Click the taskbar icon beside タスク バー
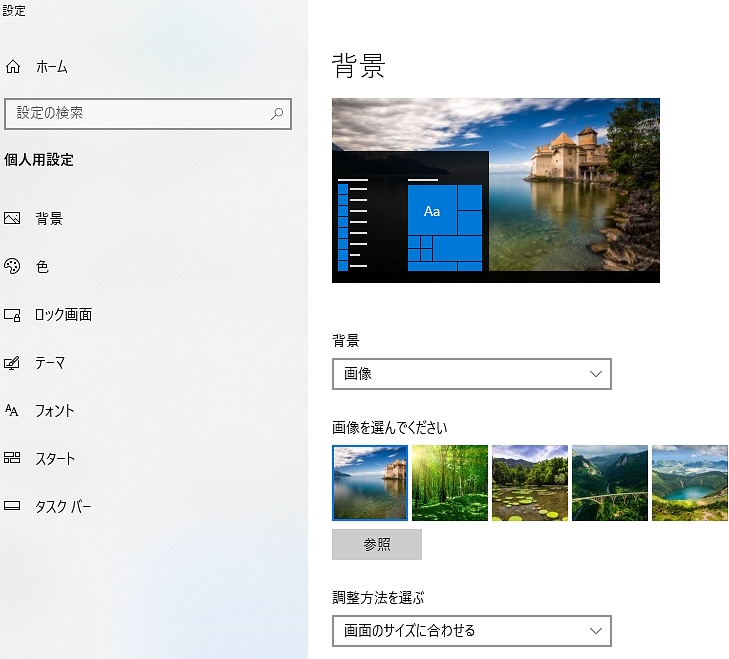This screenshot has height=659, width=729. point(12,506)
